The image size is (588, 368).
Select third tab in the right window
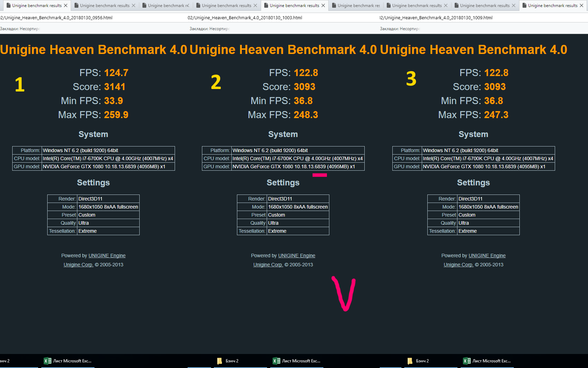point(485,6)
